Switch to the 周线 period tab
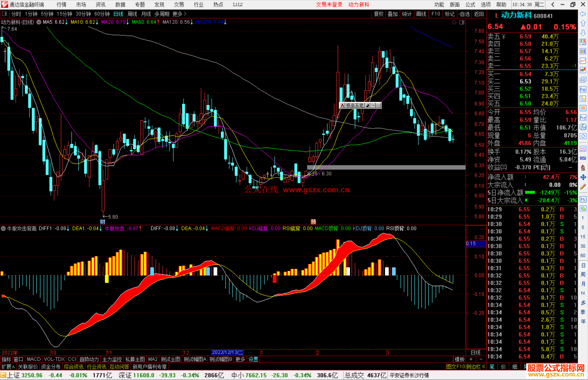 click(x=132, y=14)
